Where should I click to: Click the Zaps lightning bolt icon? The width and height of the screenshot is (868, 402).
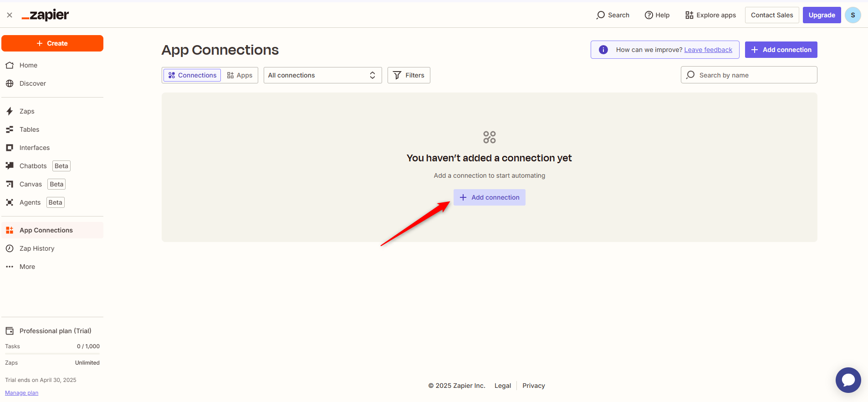coord(10,111)
